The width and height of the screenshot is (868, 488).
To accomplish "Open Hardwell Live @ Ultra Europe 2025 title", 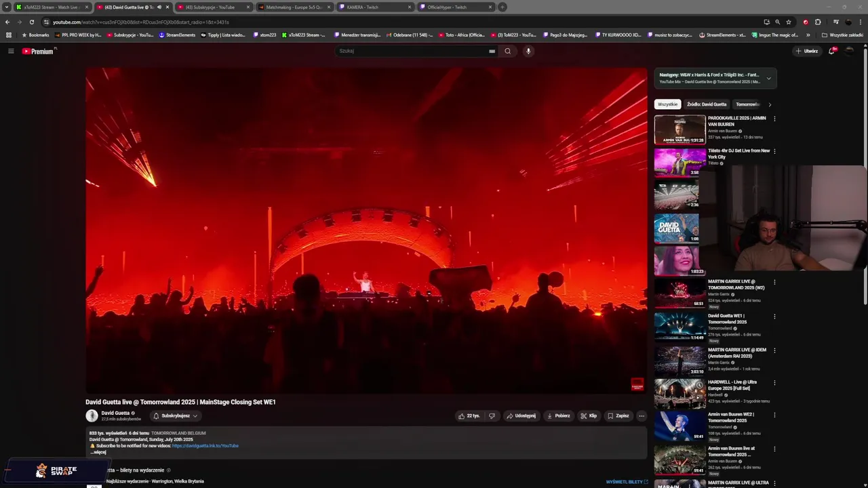I will click(x=732, y=385).
